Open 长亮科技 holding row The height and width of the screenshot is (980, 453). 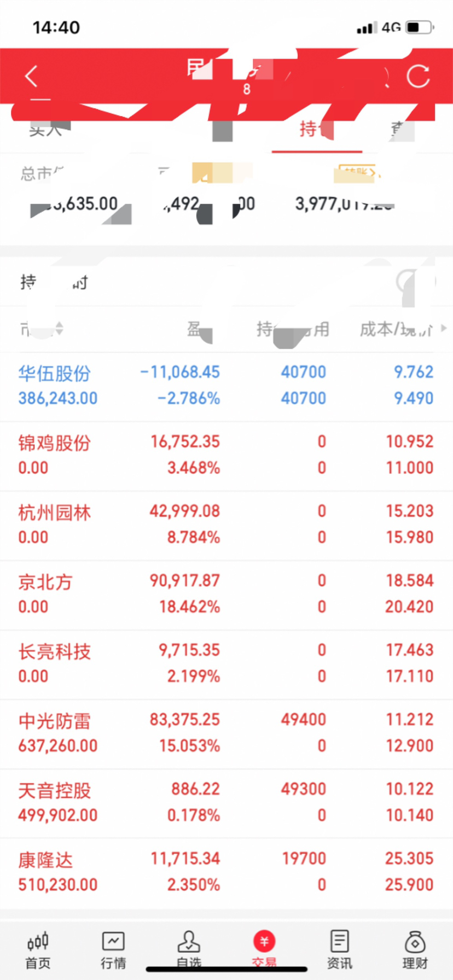pos(226,664)
